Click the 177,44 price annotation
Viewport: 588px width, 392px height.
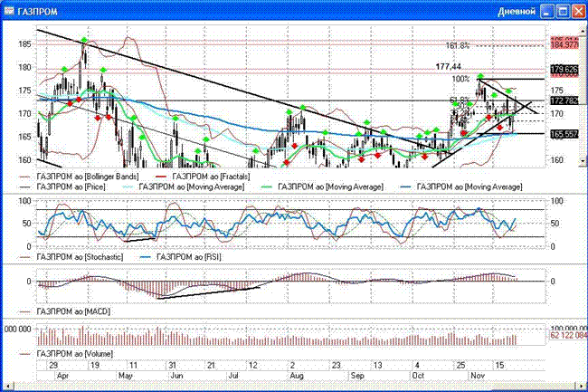448,67
